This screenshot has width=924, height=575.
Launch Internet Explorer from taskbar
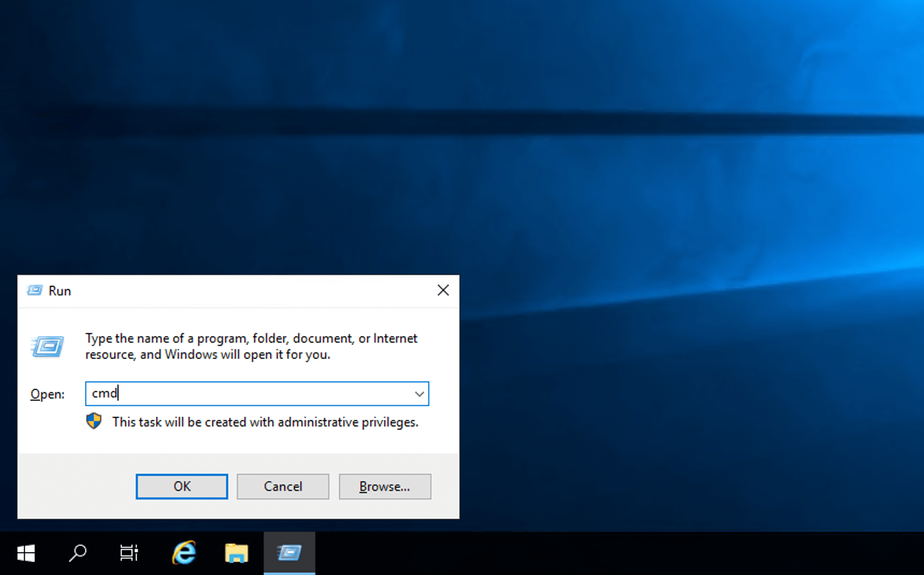(184, 553)
